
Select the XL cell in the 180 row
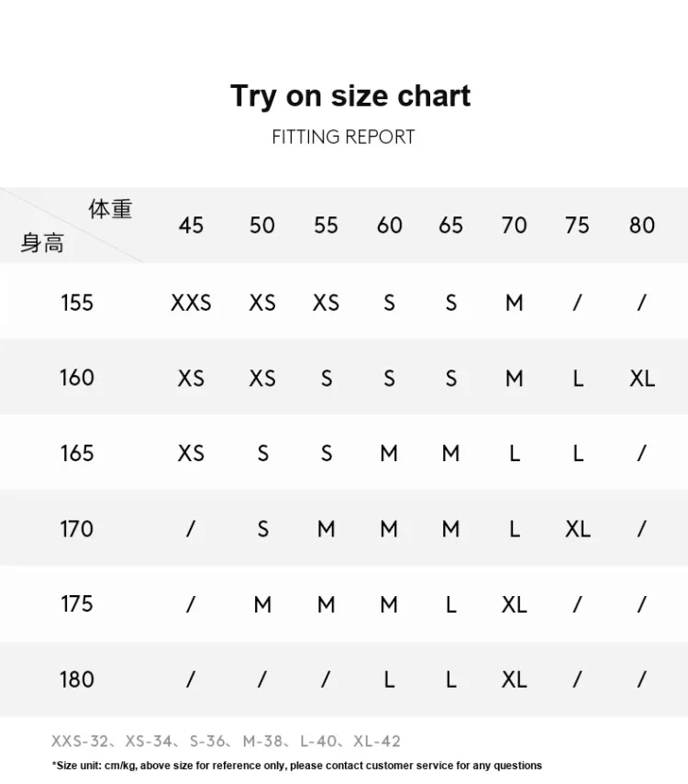click(x=515, y=679)
